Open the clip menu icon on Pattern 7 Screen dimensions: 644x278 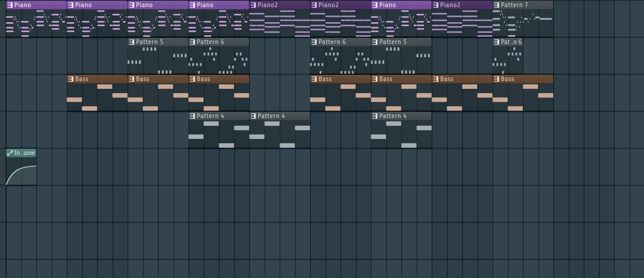click(x=497, y=5)
